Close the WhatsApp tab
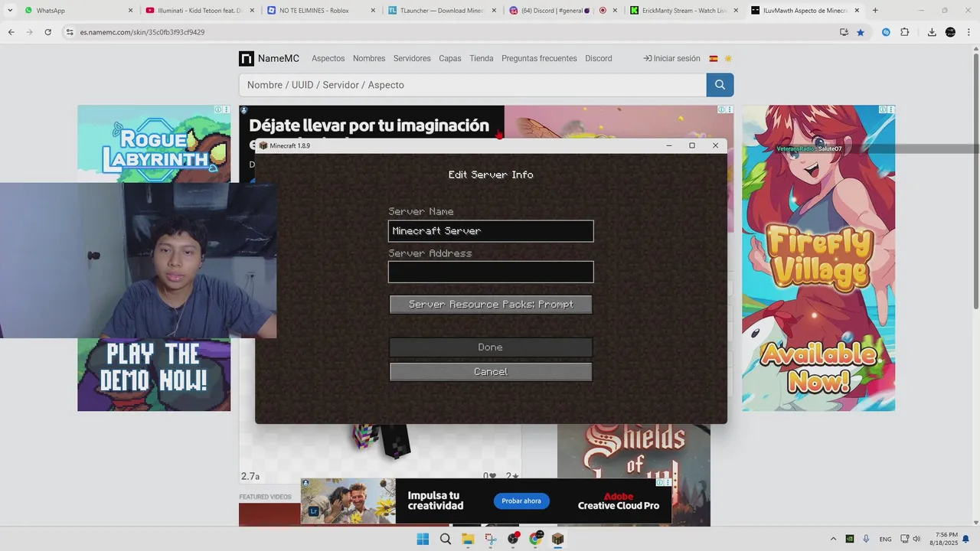The image size is (980, 551). (130, 11)
